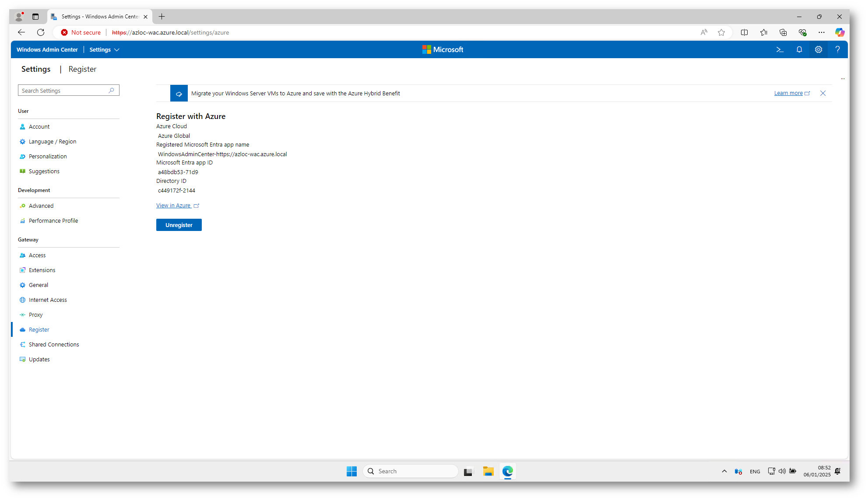
Task: Open the PowerShell console icon in header
Action: [780, 50]
